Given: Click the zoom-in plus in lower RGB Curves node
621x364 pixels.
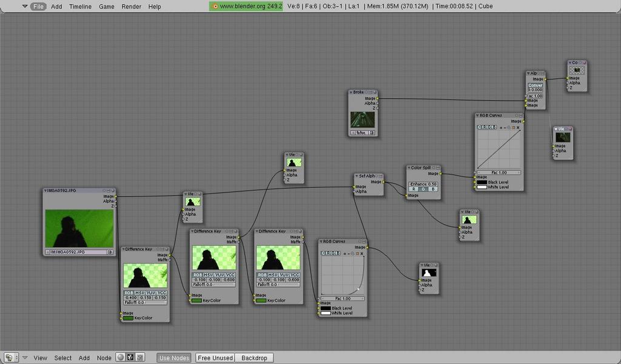Looking at the screenshot, I should (345, 254).
